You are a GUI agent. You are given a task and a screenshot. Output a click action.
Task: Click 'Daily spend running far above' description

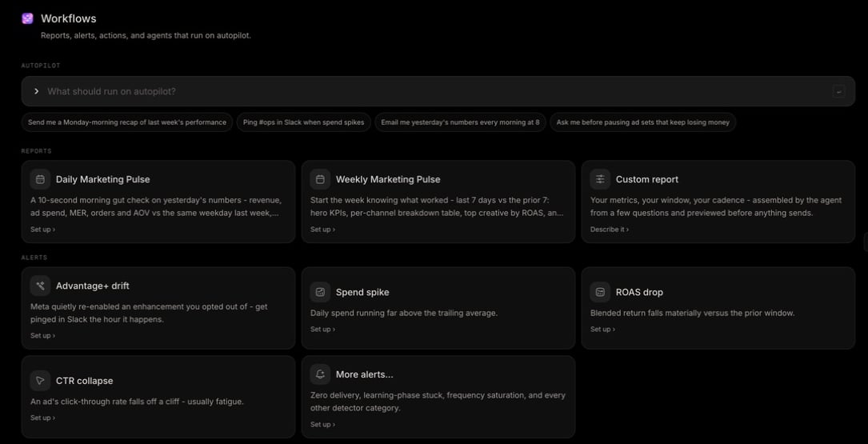point(403,313)
